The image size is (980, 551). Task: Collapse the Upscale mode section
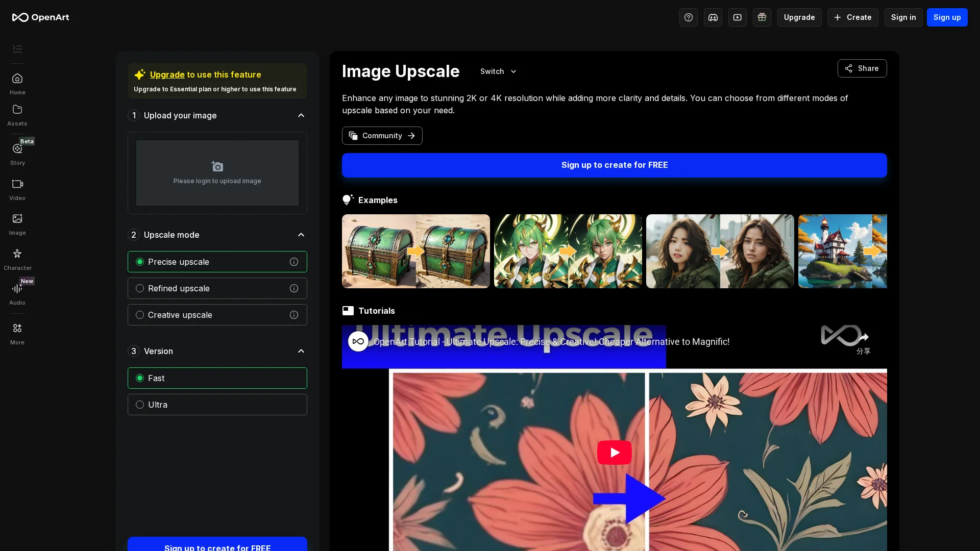coord(301,235)
